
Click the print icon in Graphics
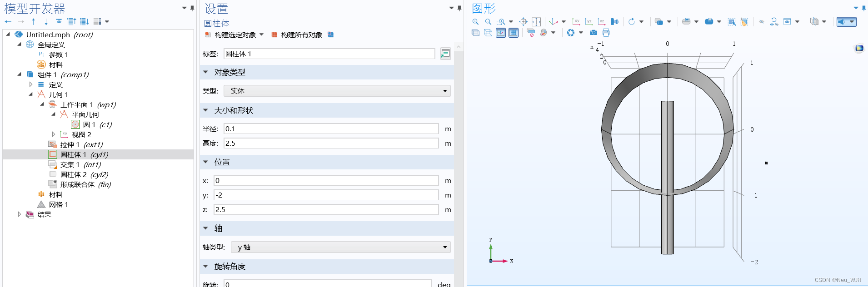pyautogui.click(x=606, y=33)
